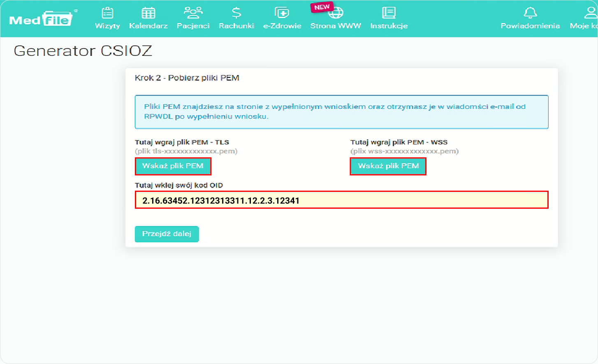Click the Kalendarz calendar grid icon
The image size is (598, 364).
pos(148,13)
